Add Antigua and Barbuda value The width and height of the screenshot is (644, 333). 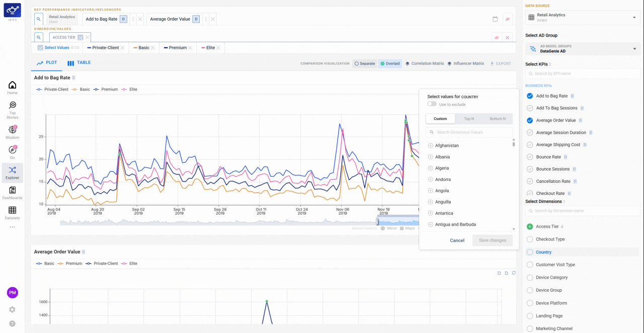[430, 225]
